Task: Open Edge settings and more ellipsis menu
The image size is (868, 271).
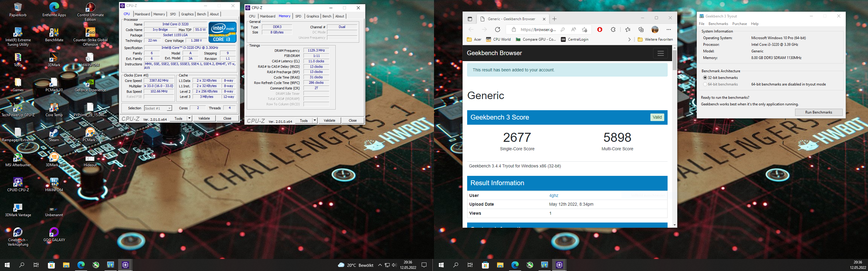Action: click(668, 30)
